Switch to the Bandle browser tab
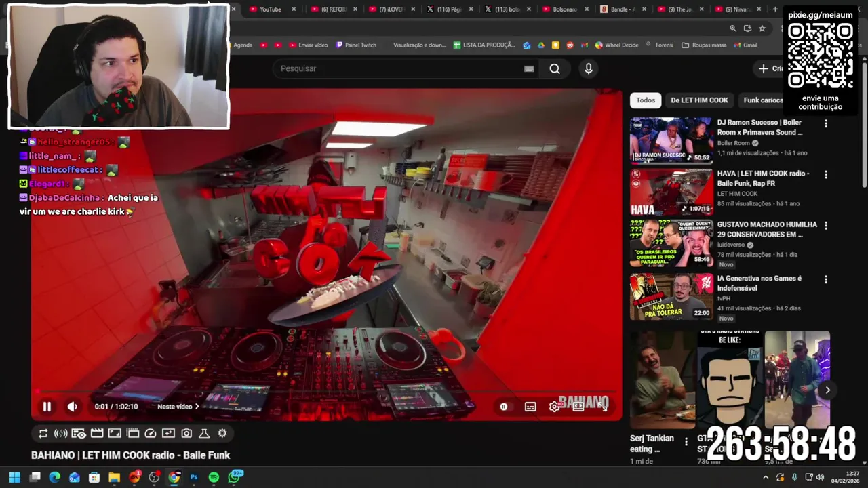This screenshot has height=488, width=868. (623, 9)
